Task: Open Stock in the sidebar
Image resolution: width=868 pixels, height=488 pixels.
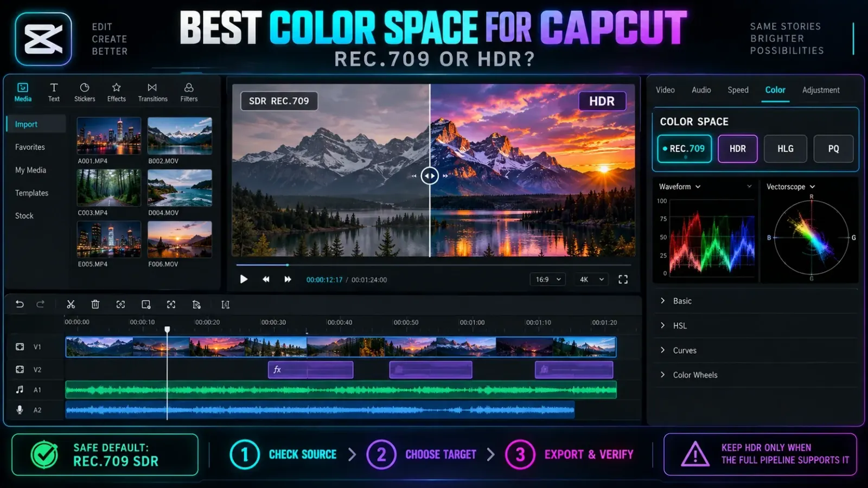Action: tap(24, 216)
